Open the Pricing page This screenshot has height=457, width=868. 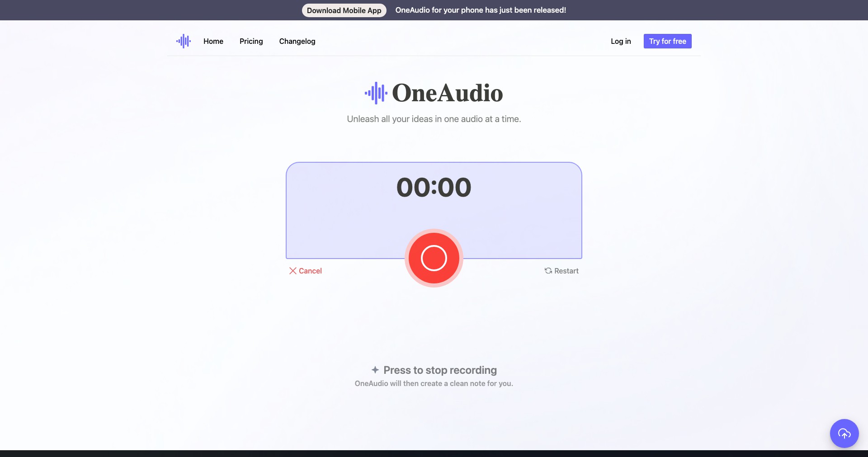pyautogui.click(x=251, y=41)
